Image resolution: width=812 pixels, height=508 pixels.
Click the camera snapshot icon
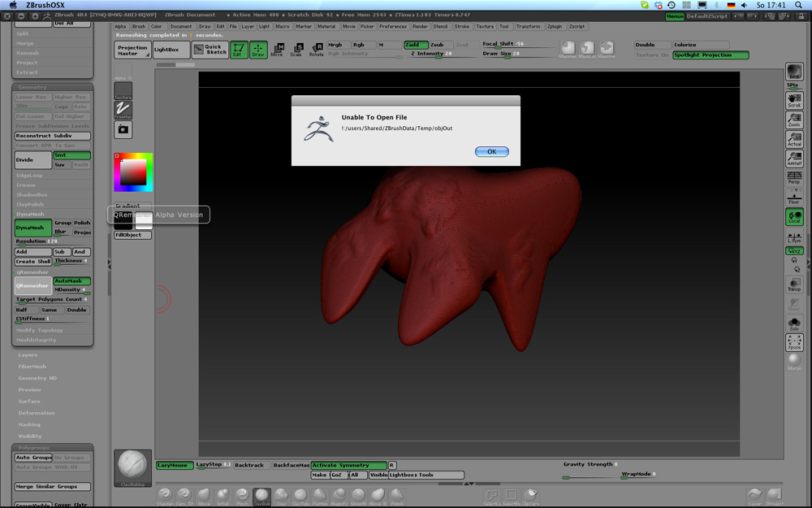point(123,129)
